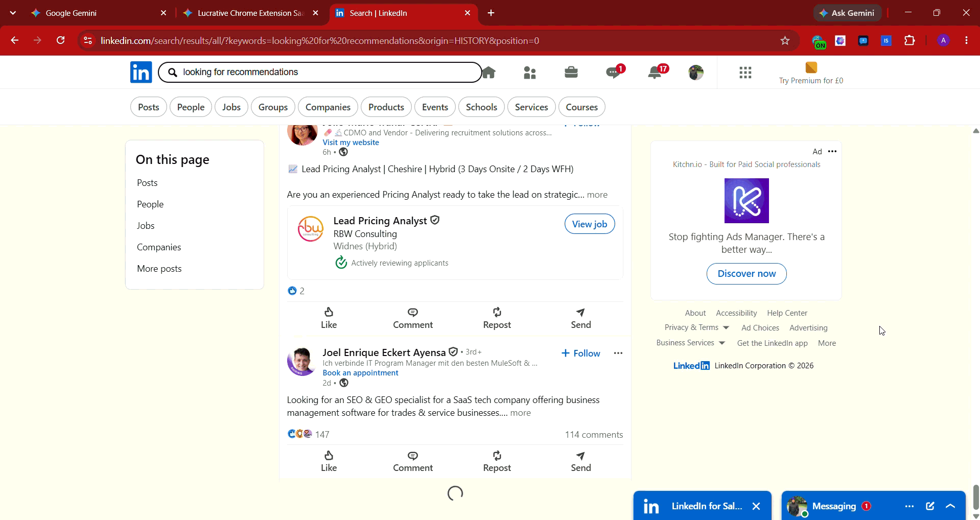Bookmark this page with star icon
The height and width of the screenshot is (520, 980).
(x=785, y=41)
